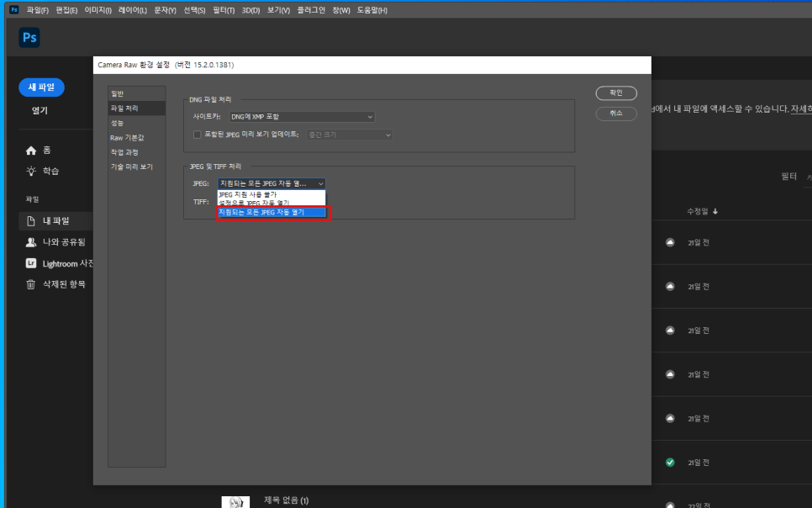The height and width of the screenshot is (508, 812).
Task: Select 파일 처리 preferences category
Action: pos(137,108)
